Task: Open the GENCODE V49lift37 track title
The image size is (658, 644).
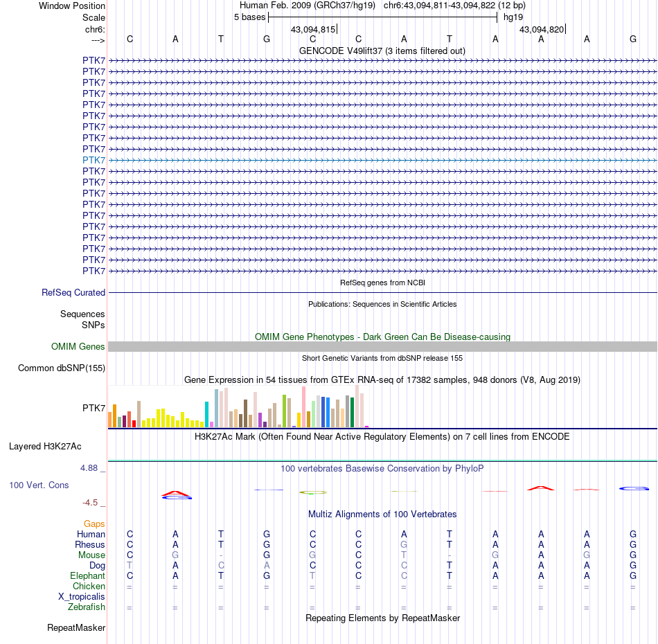Action: (382, 51)
